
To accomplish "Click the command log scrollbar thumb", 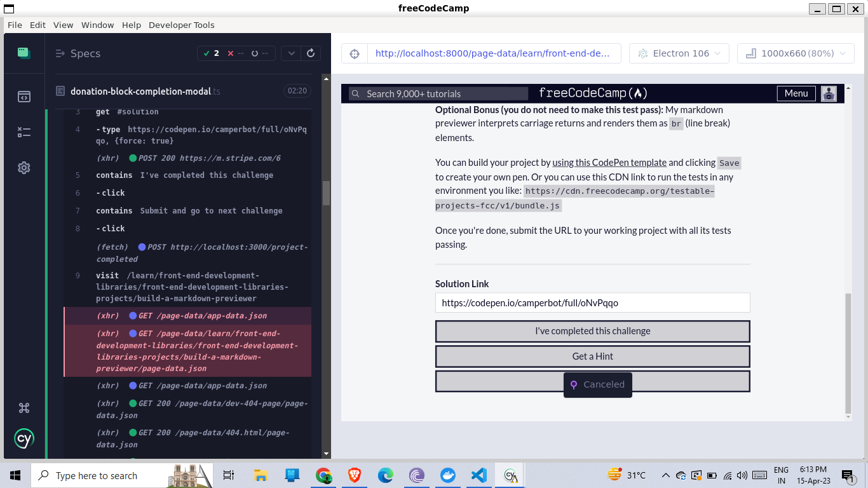I will coord(327,193).
